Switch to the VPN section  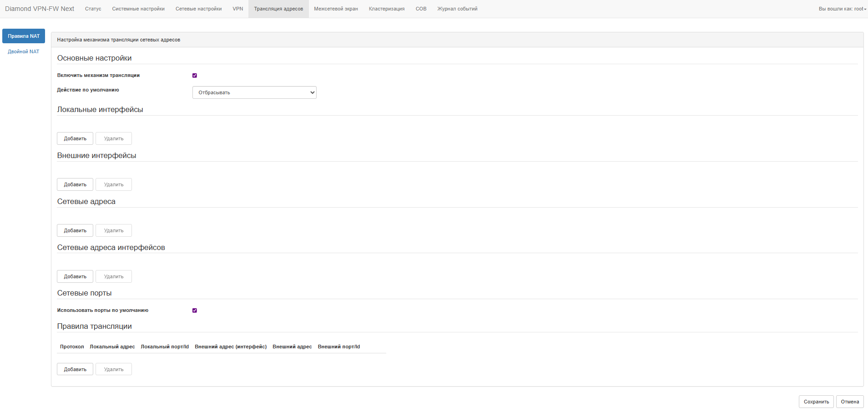pyautogui.click(x=237, y=9)
